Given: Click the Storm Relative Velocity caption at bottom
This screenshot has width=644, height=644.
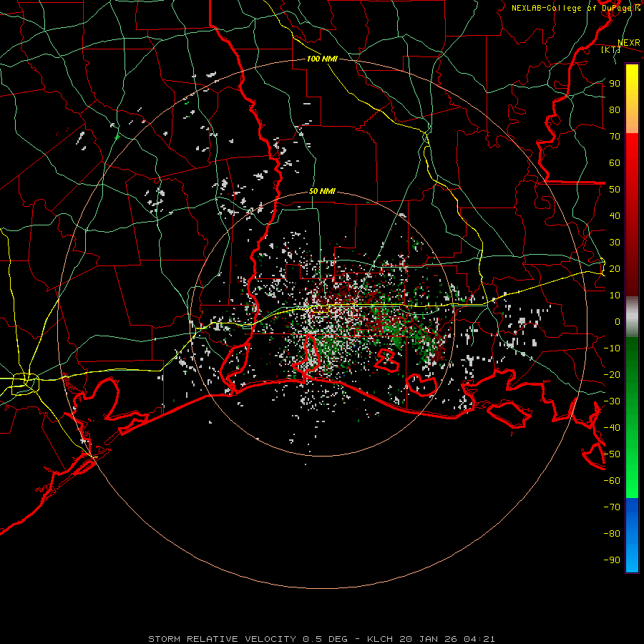Looking at the screenshot, I should pyautogui.click(x=321, y=639).
